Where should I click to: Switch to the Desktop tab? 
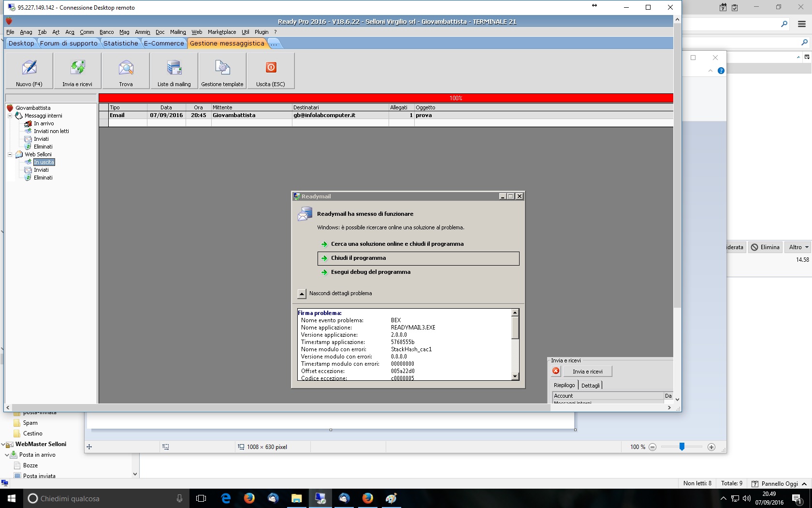click(x=21, y=43)
